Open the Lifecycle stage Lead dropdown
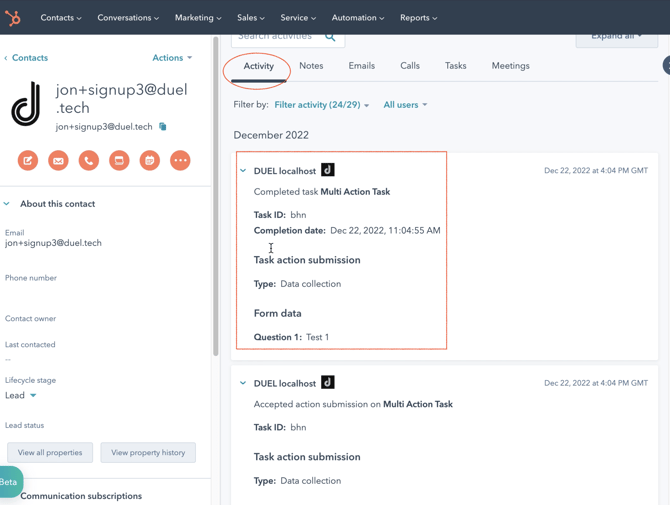 [21, 395]
